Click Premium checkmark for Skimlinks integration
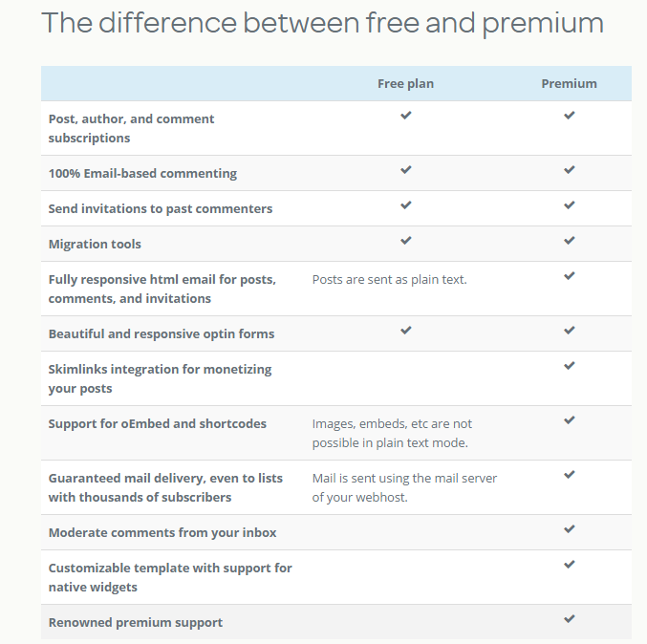 569,366
